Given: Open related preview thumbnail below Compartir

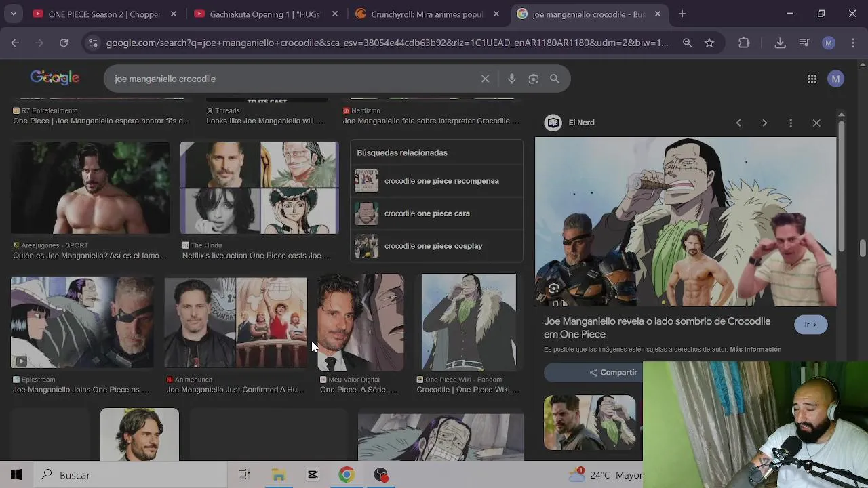Looking at the screenshot, I should pos(590,422).
